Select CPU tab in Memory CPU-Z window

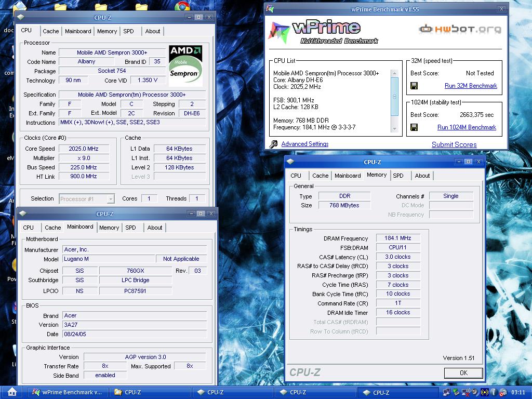(x=296, y=176)
